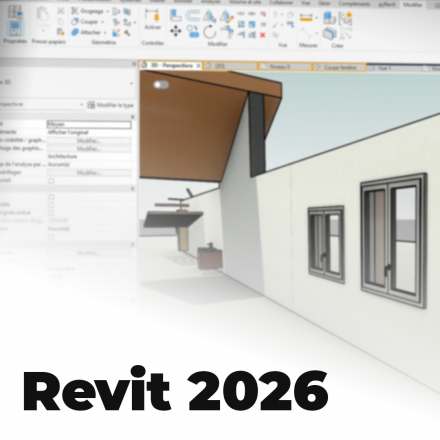The height and width of the screenshot is (440, 440).
Task: Activate the Rotate tool circular arrow
Action: (x=210, y=32)
